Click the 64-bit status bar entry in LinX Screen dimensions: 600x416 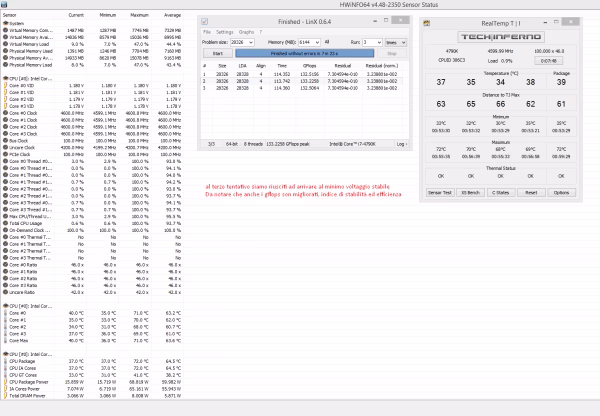tap(232, 144)
